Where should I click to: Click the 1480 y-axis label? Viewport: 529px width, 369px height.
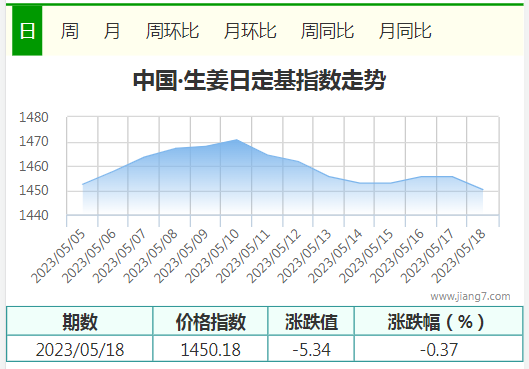(34, 117)
